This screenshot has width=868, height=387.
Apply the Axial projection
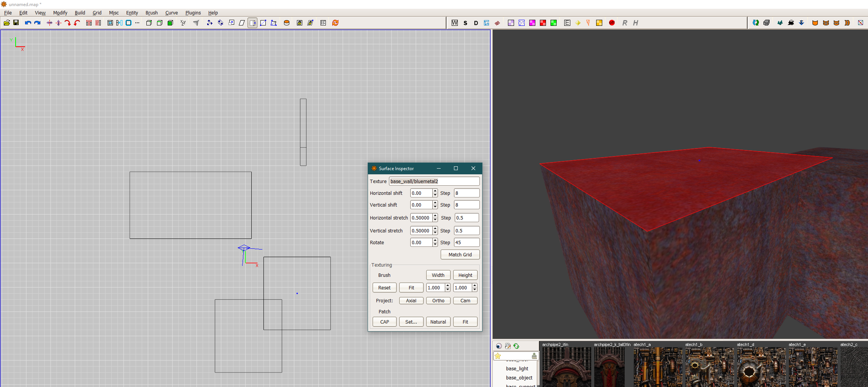411,300
